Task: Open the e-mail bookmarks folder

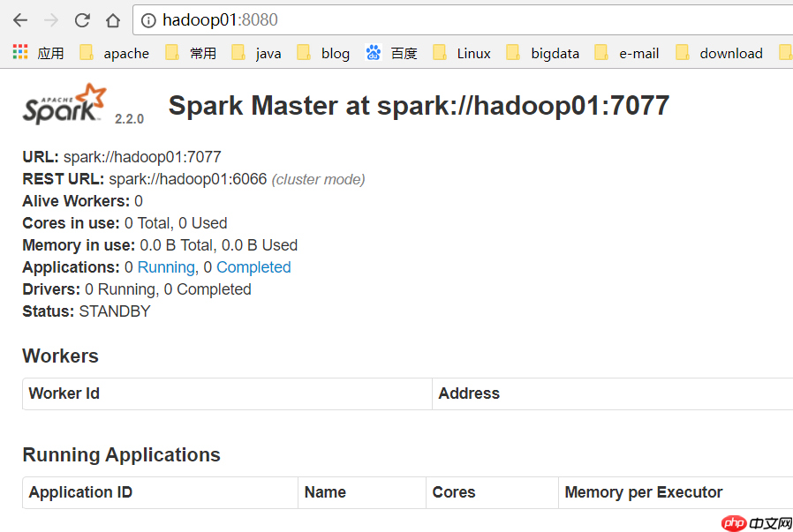Action: point(632,53)
